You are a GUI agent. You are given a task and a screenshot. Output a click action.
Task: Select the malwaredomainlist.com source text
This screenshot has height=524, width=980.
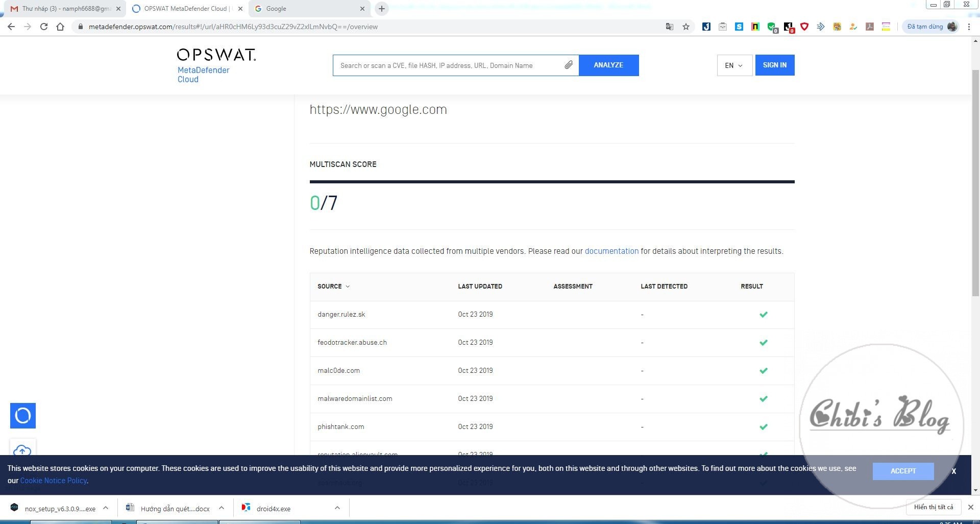[355, 399]
